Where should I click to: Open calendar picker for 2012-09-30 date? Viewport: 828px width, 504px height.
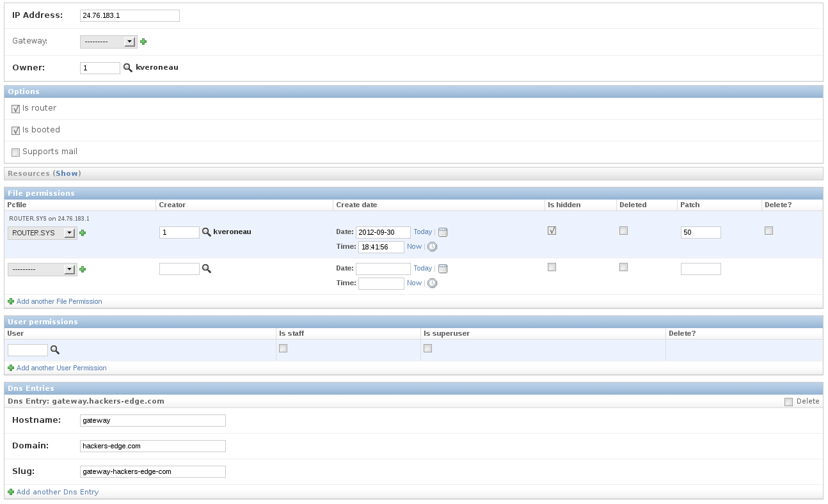pyautogui.click(x=443, y=232)
